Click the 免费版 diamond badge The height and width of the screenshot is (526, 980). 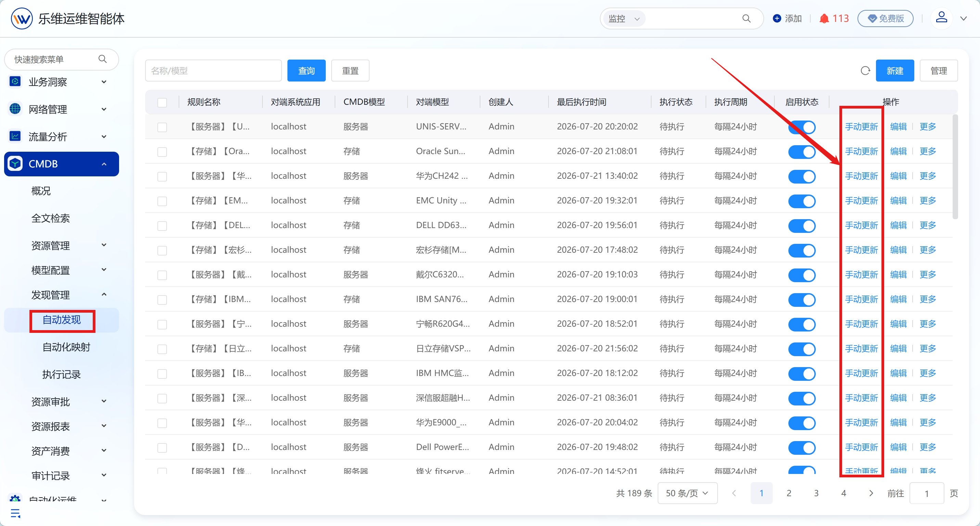click(885, 18)
